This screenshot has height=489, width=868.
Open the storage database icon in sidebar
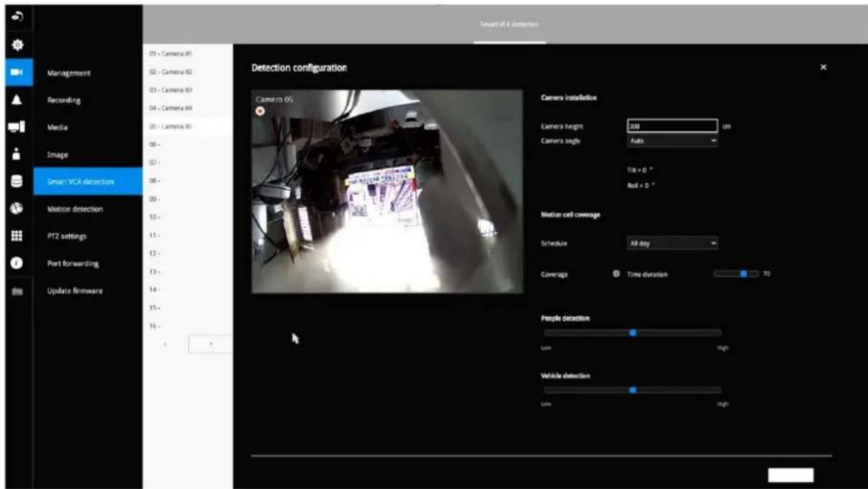point(16,181)
